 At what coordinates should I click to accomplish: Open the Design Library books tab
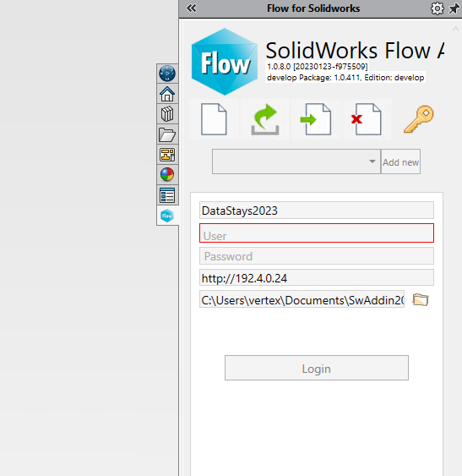pyautogui.click(x=167, y=114)
